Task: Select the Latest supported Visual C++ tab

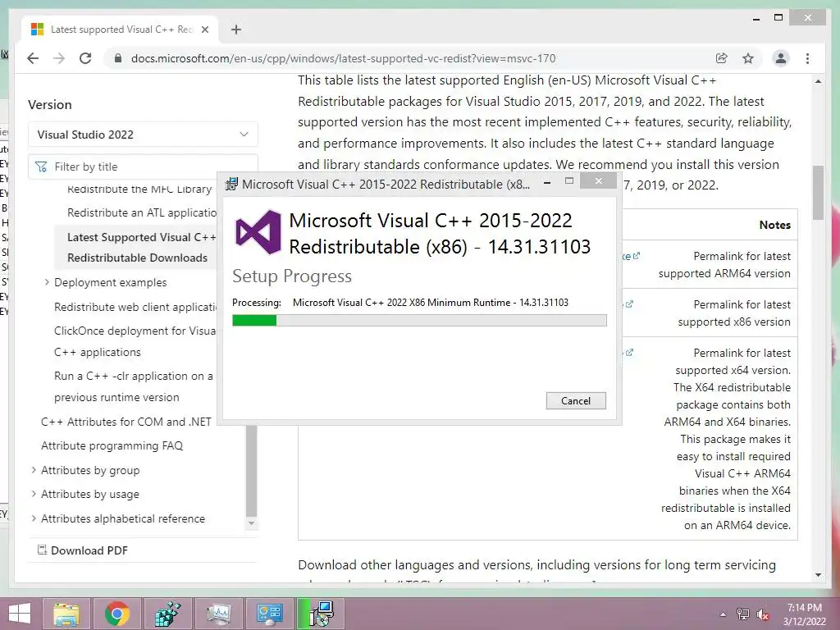Action: click(120, 30)
